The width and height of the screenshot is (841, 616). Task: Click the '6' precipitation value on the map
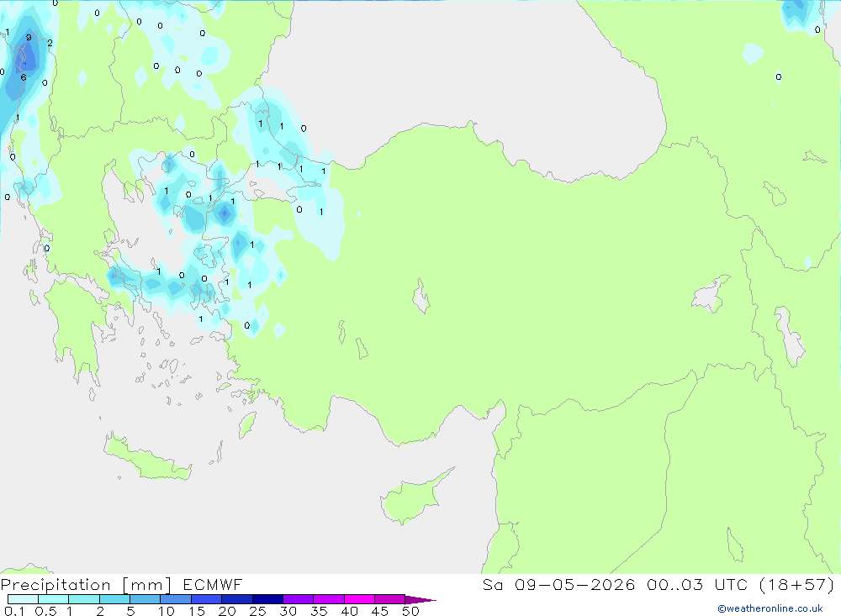23,77
